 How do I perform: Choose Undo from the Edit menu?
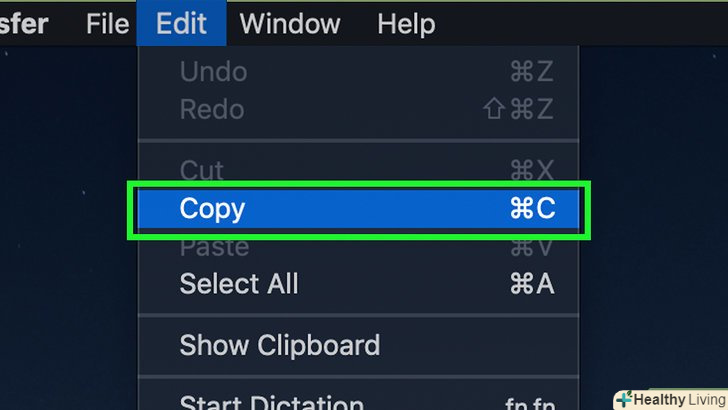click(213, 72)
